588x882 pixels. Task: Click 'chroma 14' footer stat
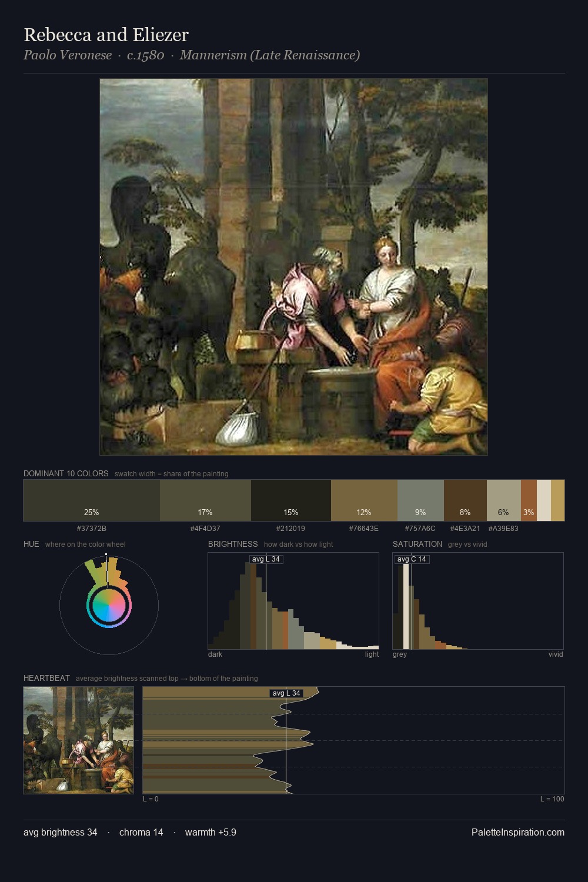coord(141,832)
